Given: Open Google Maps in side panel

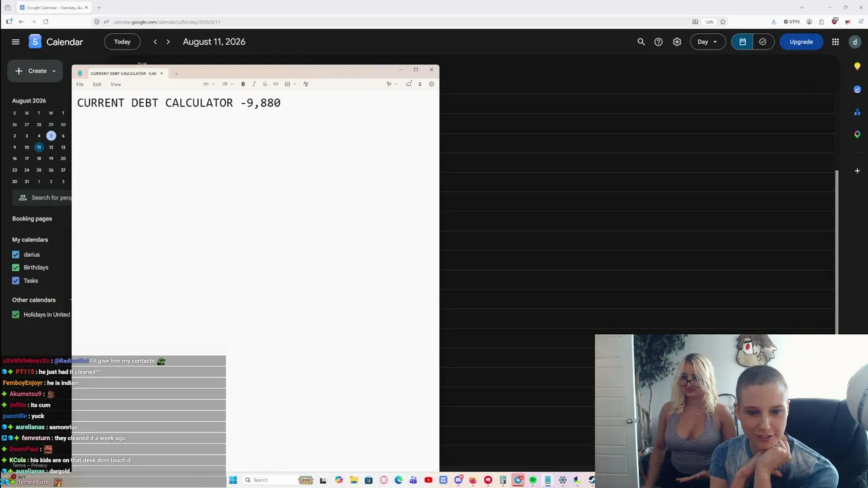Looking at the screenshot, I should click(857, 134).
